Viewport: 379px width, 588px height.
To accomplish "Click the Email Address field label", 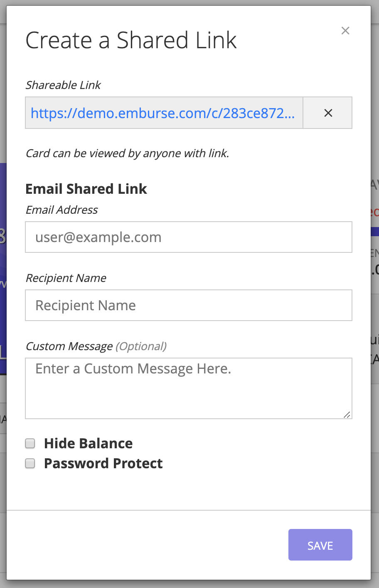I will (x=62, y=210).
